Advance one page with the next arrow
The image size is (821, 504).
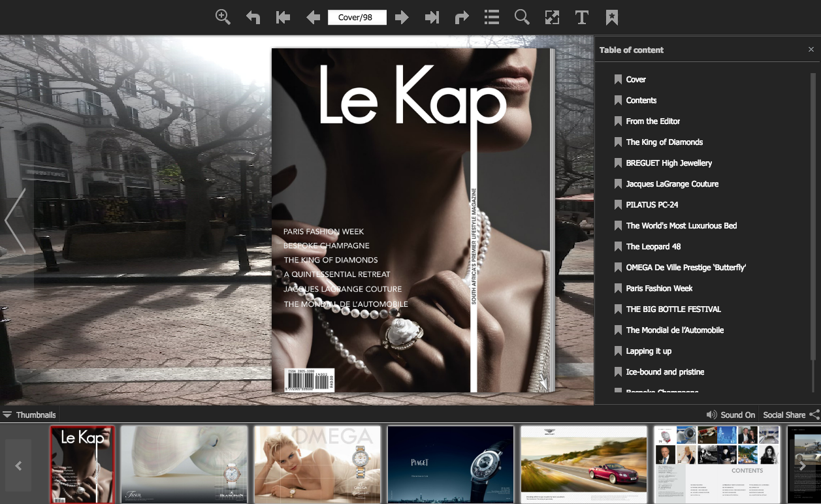[x=402, y=17]
